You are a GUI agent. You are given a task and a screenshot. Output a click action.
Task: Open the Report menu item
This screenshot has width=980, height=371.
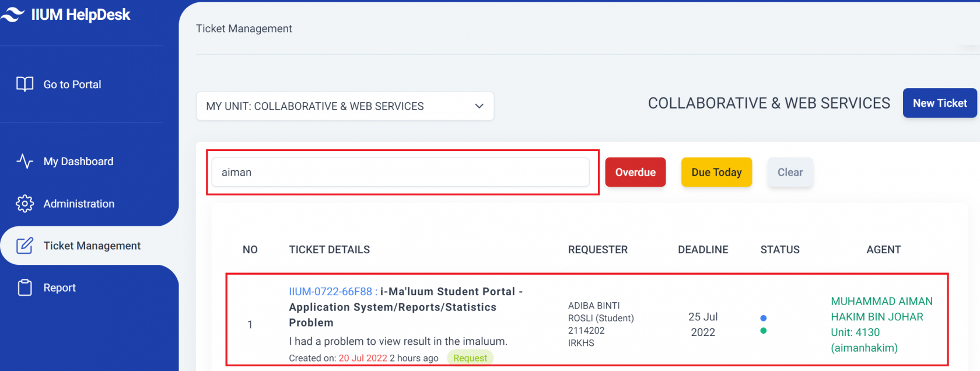(60, 288)
